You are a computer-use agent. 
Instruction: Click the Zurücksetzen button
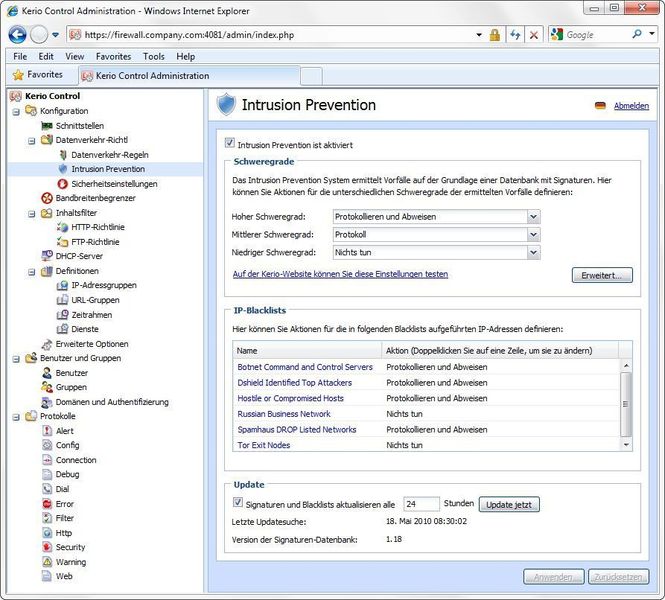pos(618,577)
